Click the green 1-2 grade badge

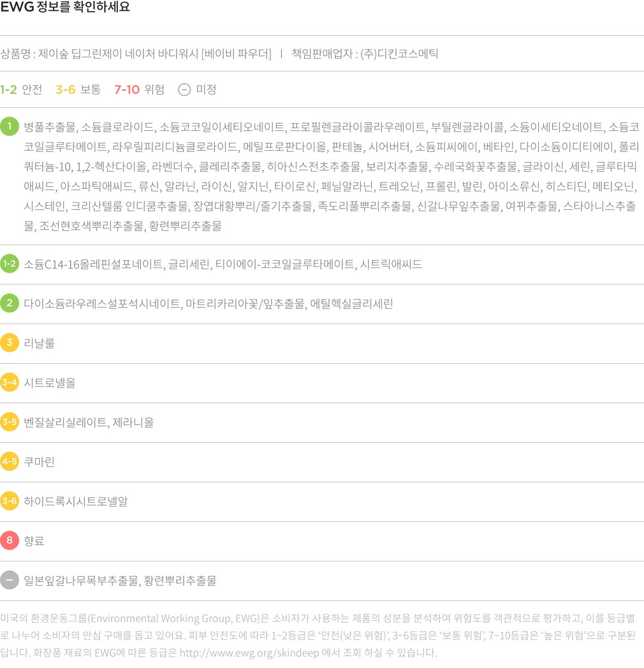click(x=10, y=263)
